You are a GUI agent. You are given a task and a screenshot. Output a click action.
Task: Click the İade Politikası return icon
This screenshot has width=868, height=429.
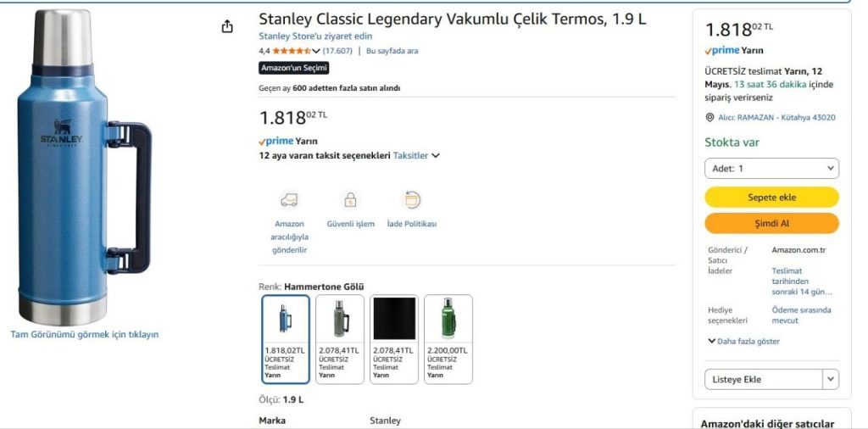tap(412, 200)
